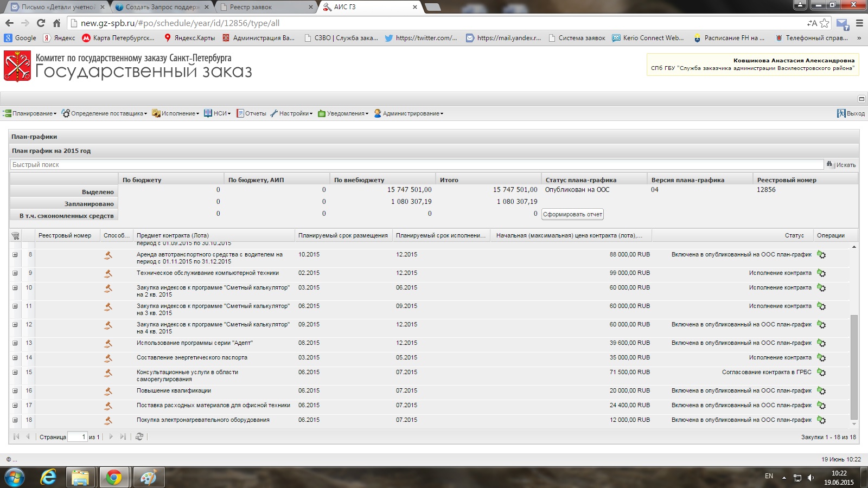
Task: Expand row 15 Консультационные услуги
Action: (15, 373)
